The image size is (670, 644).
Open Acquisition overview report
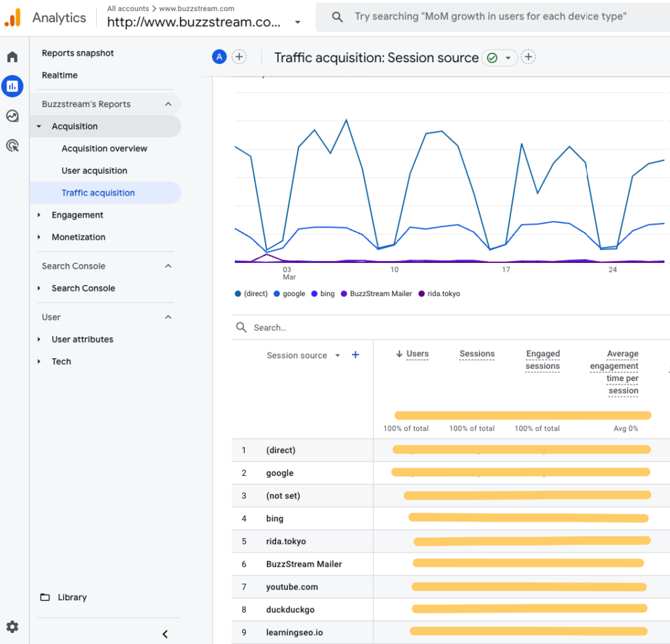pyautogui.click(x=104, y=148)
